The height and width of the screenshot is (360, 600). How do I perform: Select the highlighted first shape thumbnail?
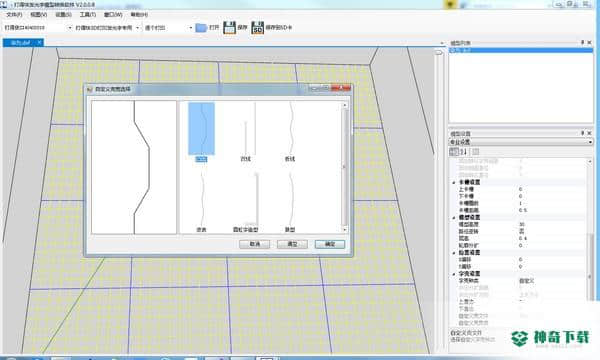click(x=201, y=129)
